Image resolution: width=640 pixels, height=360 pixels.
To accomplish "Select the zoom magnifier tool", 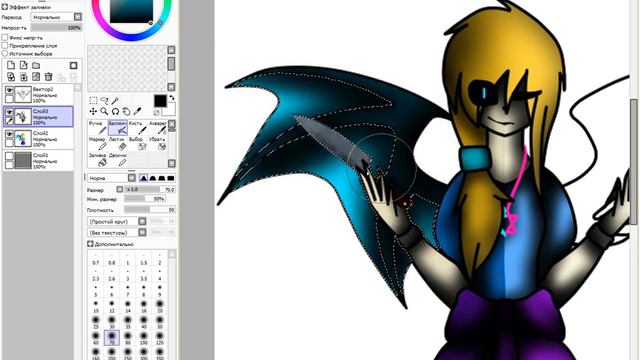I will pyautogui.click(x=104, y=111).
